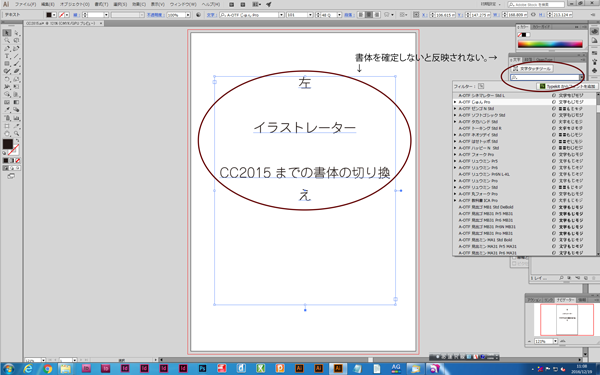Align paragraph text to the left
600x375 pixels.
[361, 15]
